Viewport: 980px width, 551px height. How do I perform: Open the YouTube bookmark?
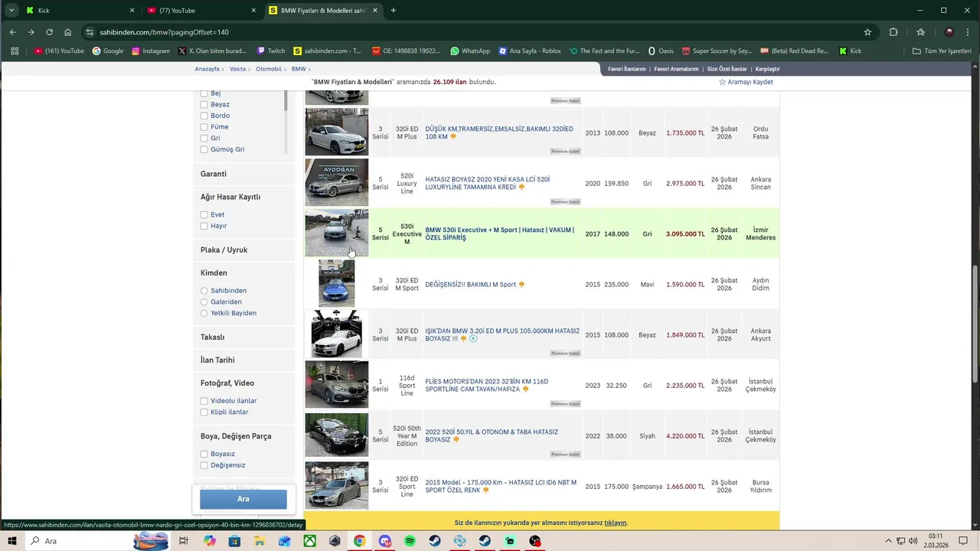pos(59,51)
